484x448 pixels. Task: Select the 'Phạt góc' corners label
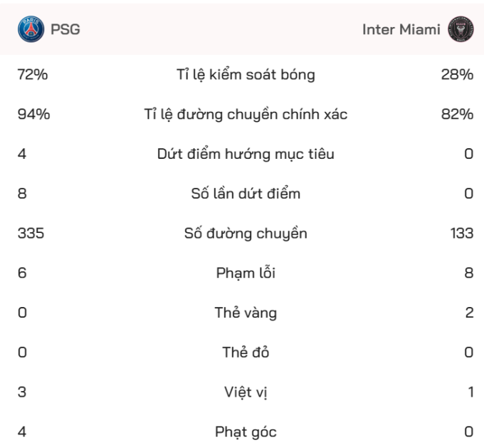pos(246,432)
